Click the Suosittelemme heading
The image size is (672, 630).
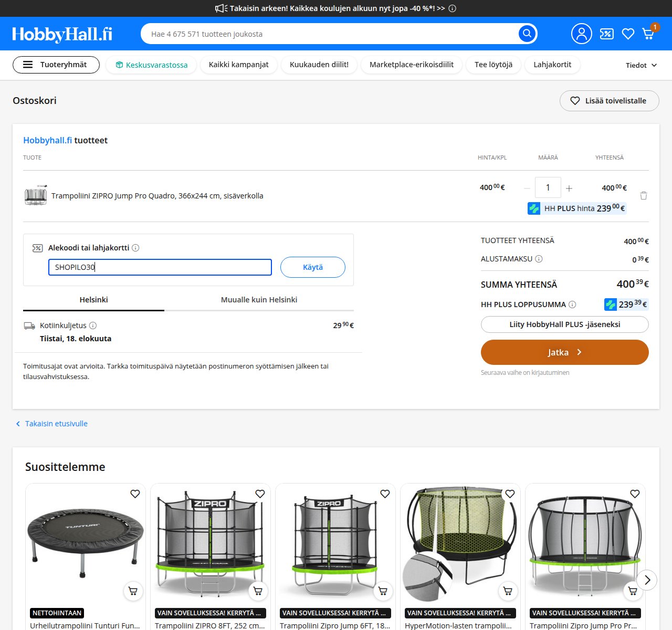click(x=65, y=467)
